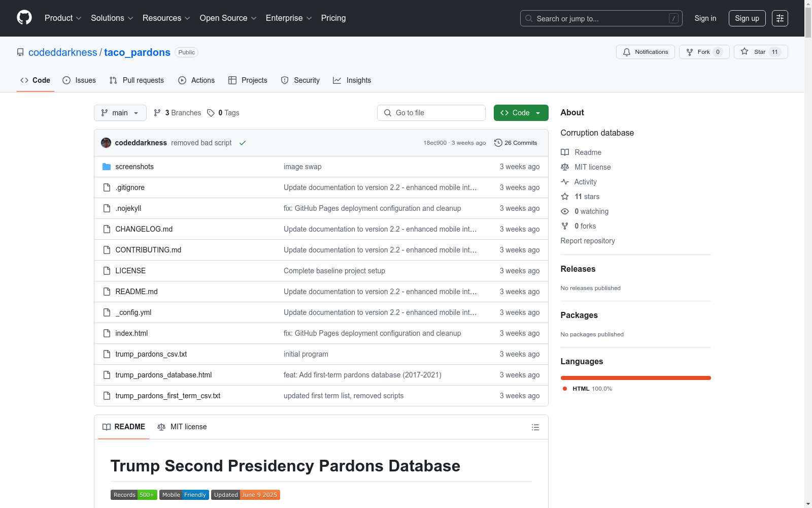Open the .nojekyll file
The width and height of the screenshot is (812, 508).
click(128, 208)
